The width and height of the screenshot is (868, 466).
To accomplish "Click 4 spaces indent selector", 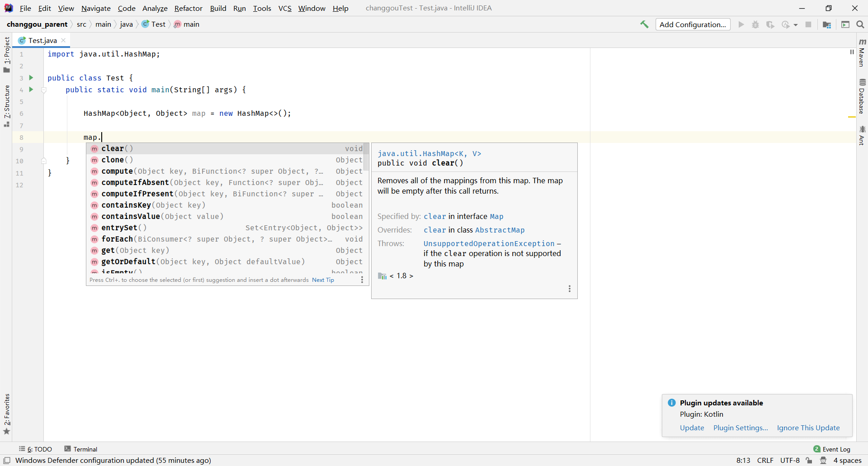I will point(847,461).
